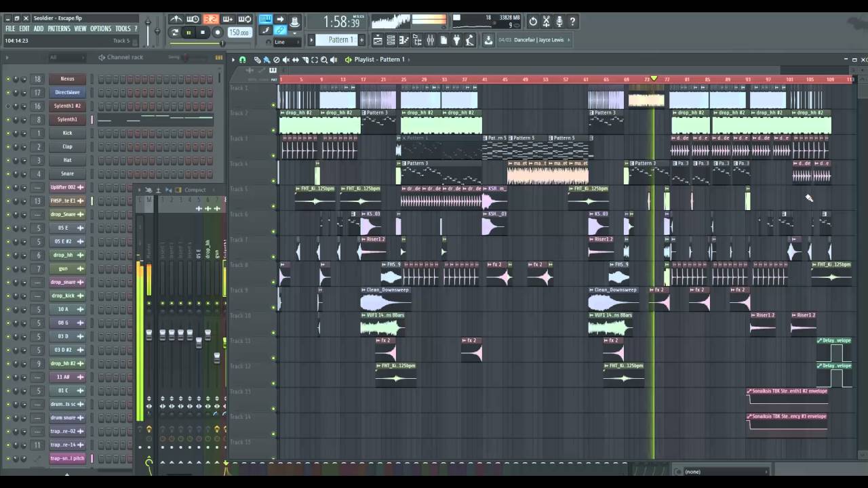Open the channel rack view icon
The width and height of the screenshot is (868, 488).
point(391,41)
